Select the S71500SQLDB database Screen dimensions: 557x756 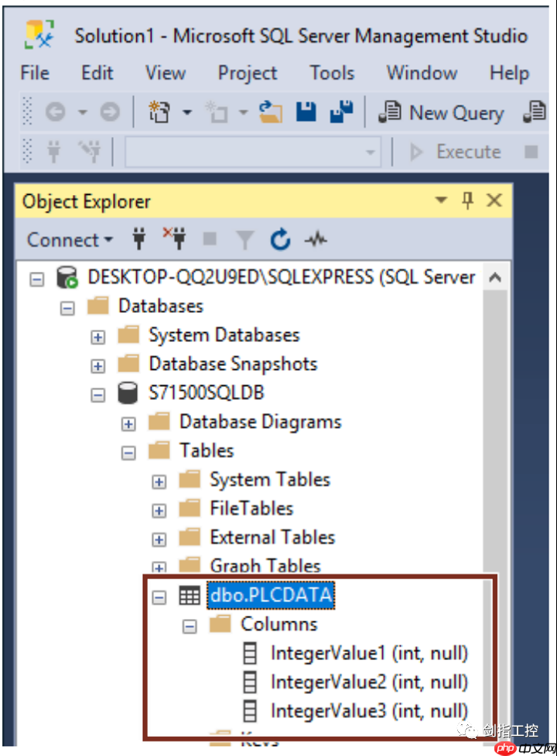pyautogui.click(x=207, y=393)
